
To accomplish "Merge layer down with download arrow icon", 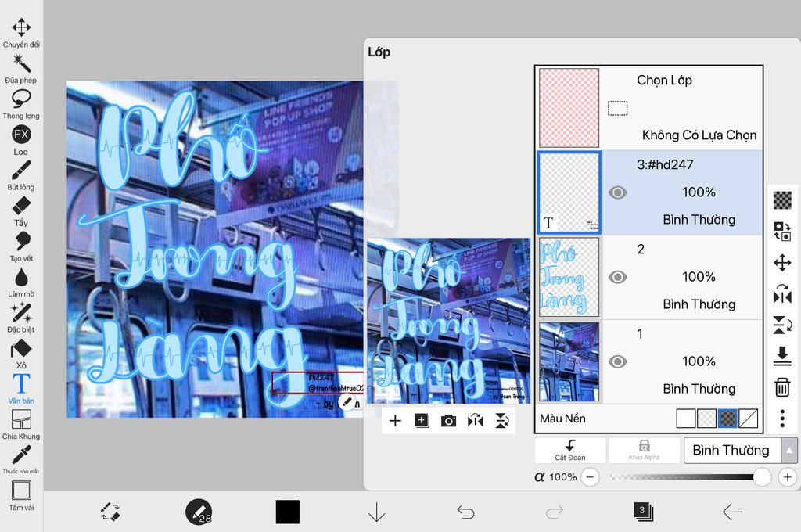I will pyautogui.click(x=782, y=356).
